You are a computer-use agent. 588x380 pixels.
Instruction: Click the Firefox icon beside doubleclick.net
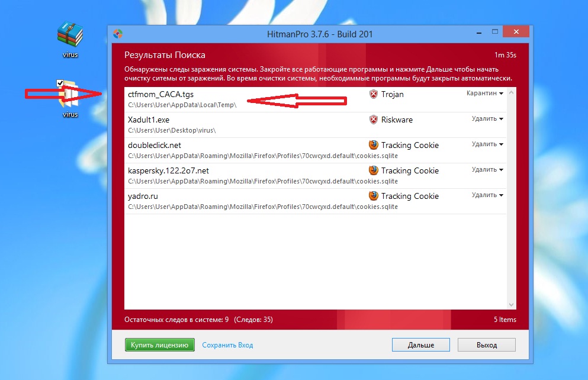(373, 145)
